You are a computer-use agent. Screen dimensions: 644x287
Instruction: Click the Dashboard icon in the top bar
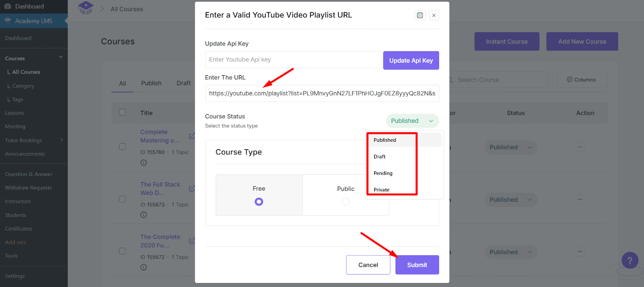tap(8, 6)
